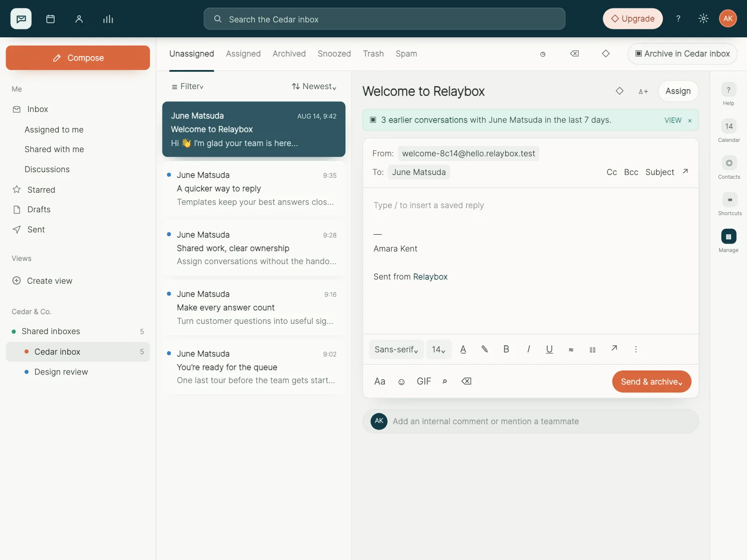
Task: Open Shortcuts in the right sidebar
Action: point(730,204)
